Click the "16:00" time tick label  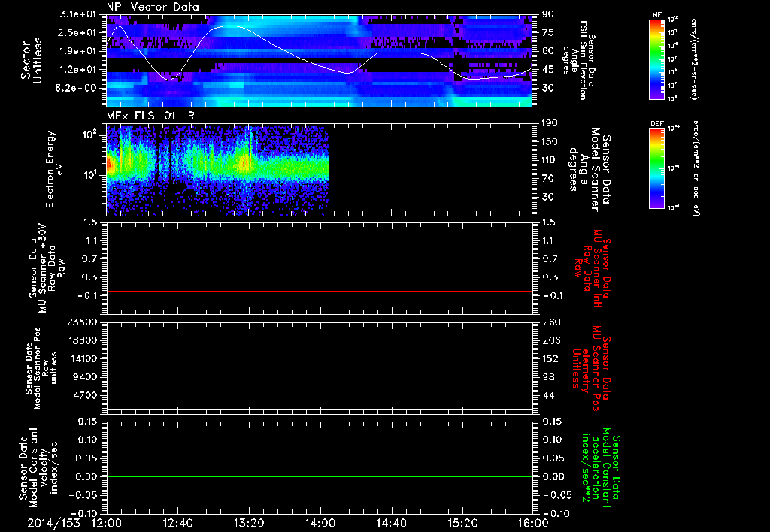pyautogui.click(x=533, y=523)
